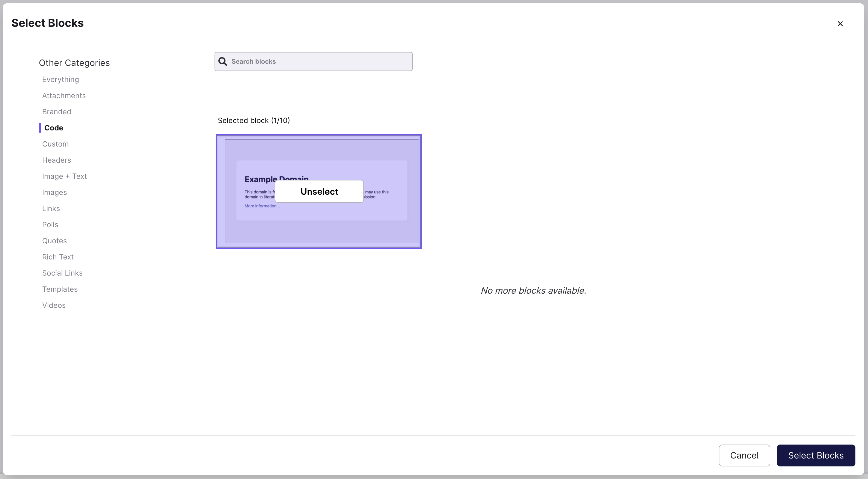Open the Everything category
The image size is (868, 479).
tap(60, 80)
